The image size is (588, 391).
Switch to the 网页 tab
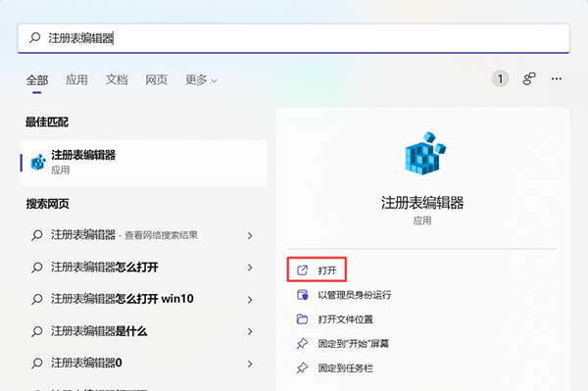[x=156, y=79]
